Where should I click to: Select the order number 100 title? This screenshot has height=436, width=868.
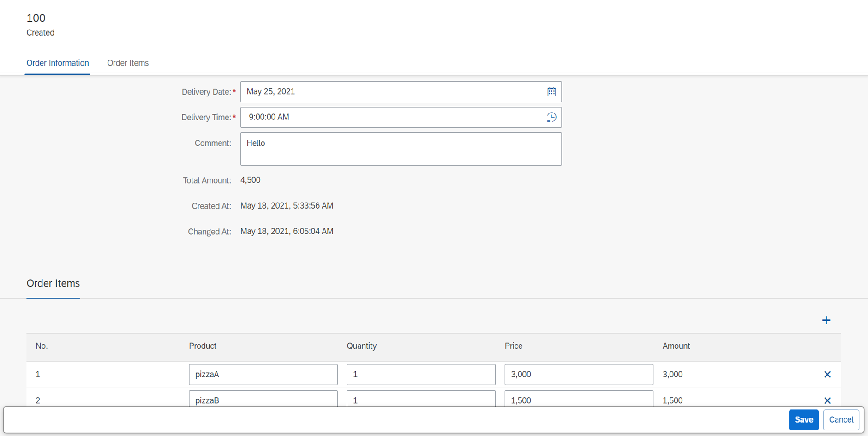(36, 18)
